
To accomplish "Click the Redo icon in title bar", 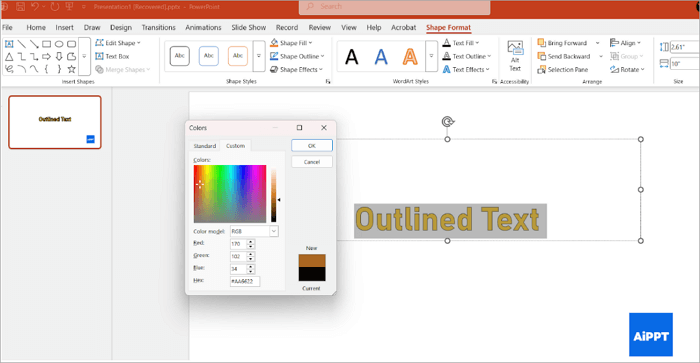I will 54,7.
